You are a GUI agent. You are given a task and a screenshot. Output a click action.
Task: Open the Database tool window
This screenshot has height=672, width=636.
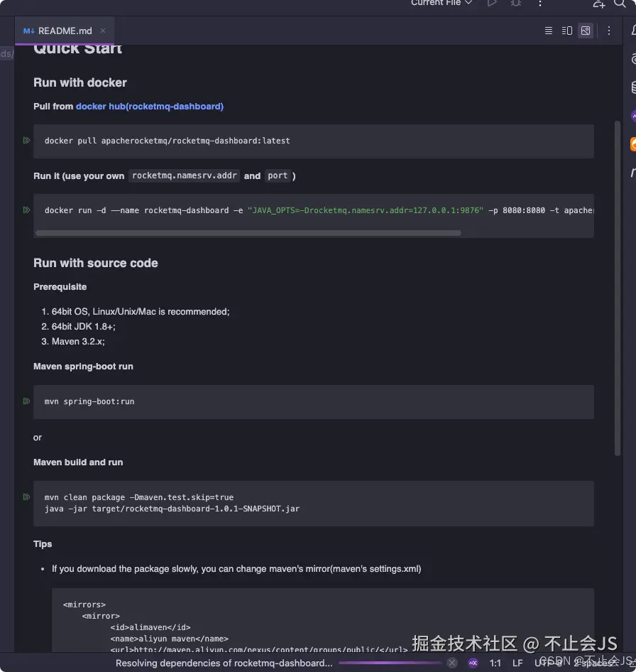[x=633, y=87]
